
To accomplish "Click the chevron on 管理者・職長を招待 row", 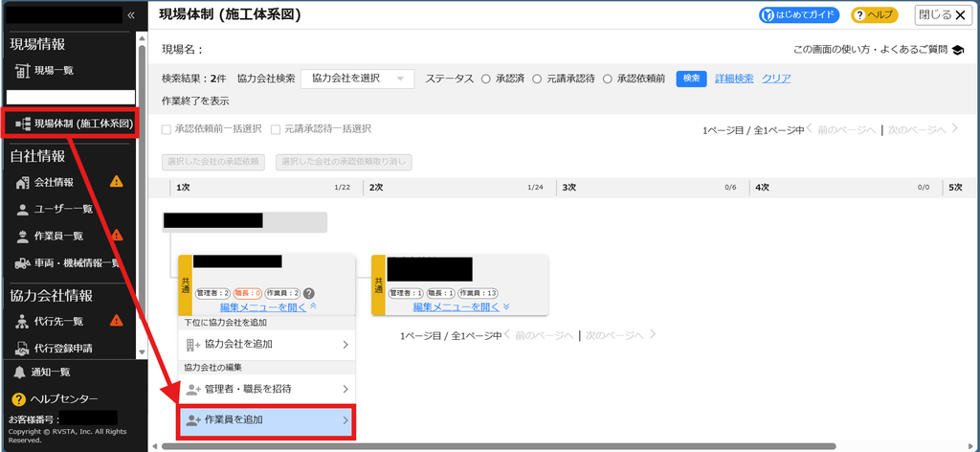I will (345, 389).
